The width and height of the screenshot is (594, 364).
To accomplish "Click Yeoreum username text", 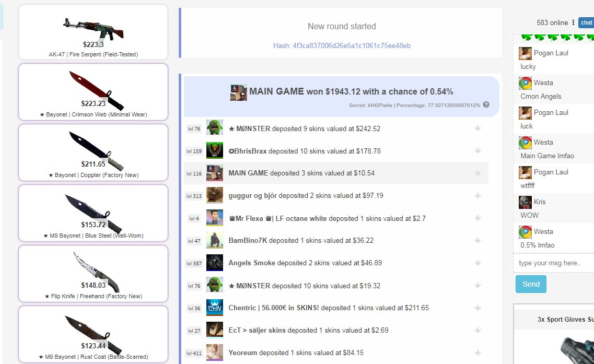I will point(243,353).
